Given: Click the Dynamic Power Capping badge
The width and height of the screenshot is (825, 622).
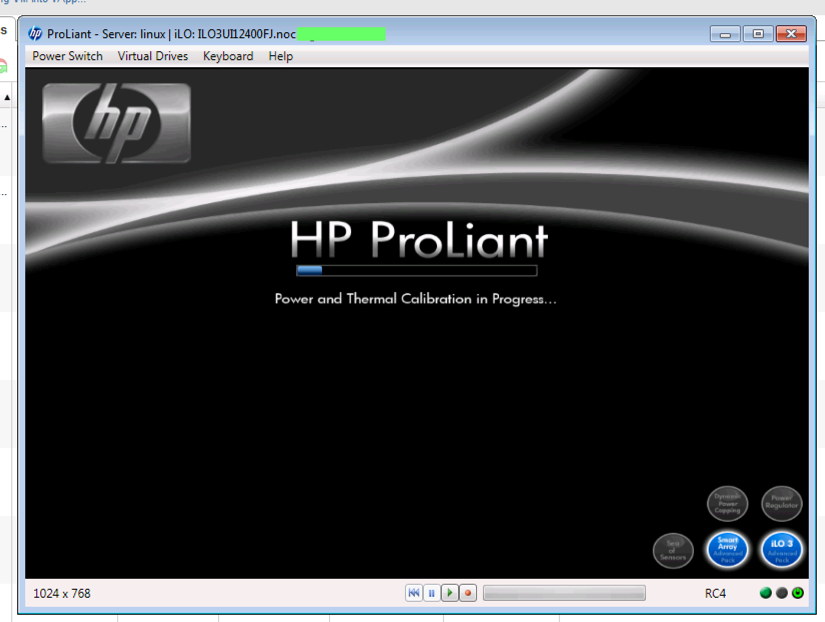Looking at the screenshot, I should [727, 504].
